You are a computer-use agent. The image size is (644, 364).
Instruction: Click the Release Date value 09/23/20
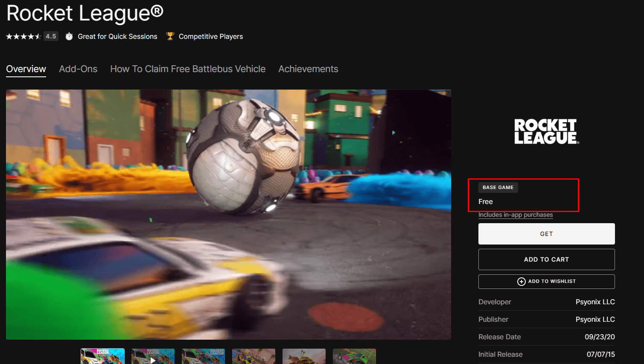click(600, 337)
